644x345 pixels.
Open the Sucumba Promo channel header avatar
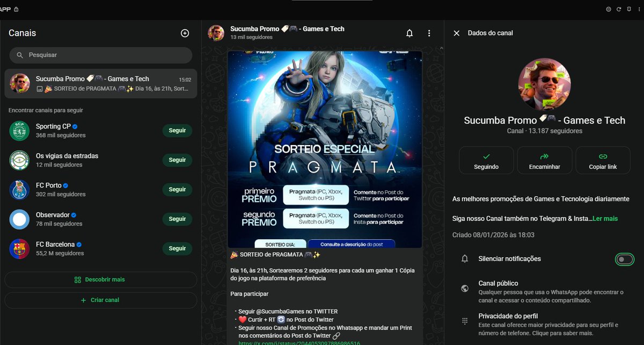tap(216, 33)
